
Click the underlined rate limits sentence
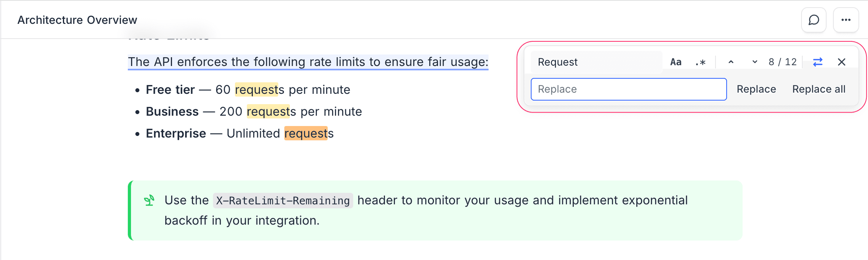coord(308,62)
